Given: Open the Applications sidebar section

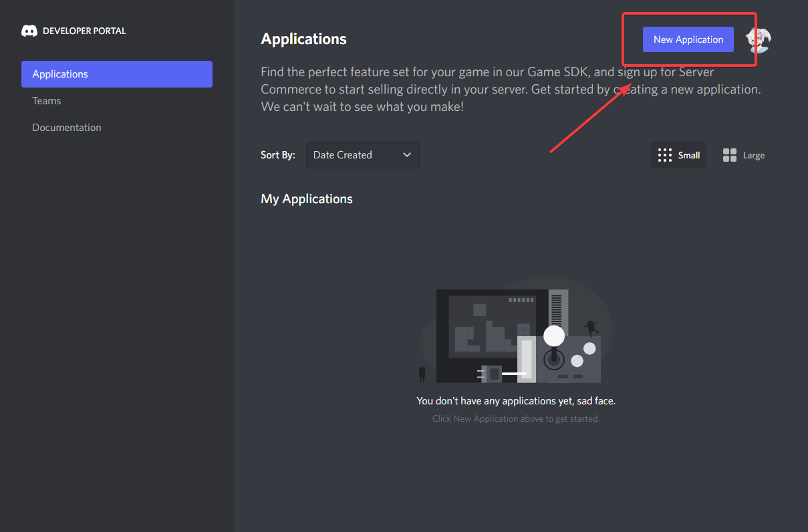Looking at the screenshot, I should tap(117, 74).
